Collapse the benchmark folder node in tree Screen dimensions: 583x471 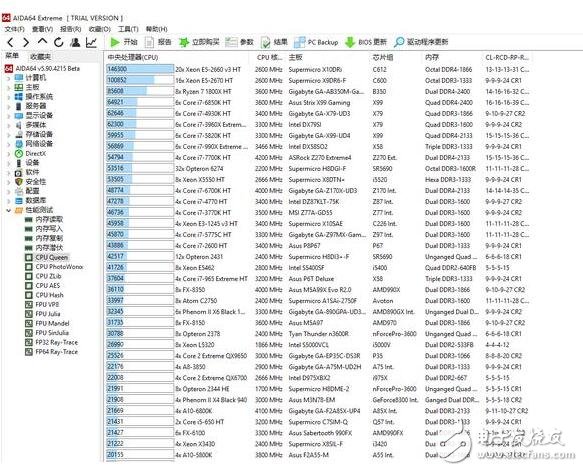[9, 210]
